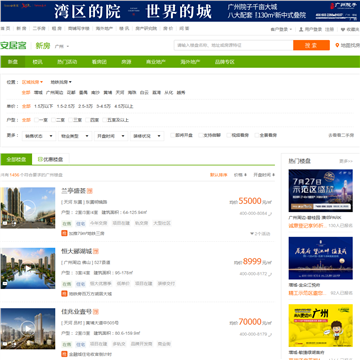Click the 安居客 logo
The width and height of the screenshot is (360, 360).
pos(13,46)
